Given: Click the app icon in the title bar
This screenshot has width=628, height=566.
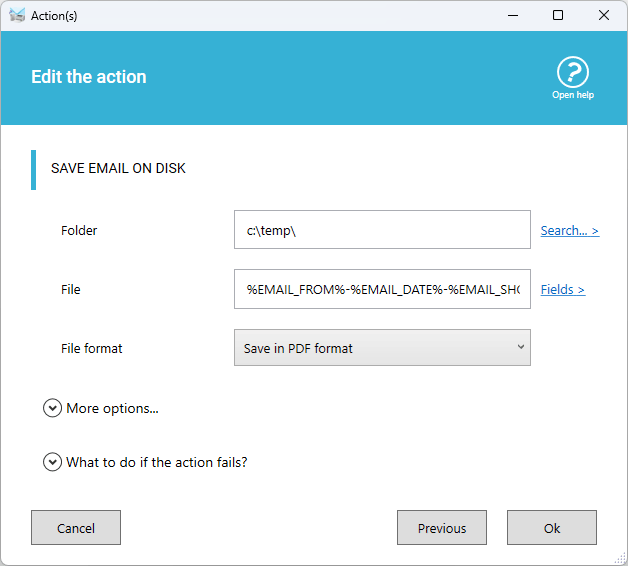Looking at the screenshot, I should 17,15.
